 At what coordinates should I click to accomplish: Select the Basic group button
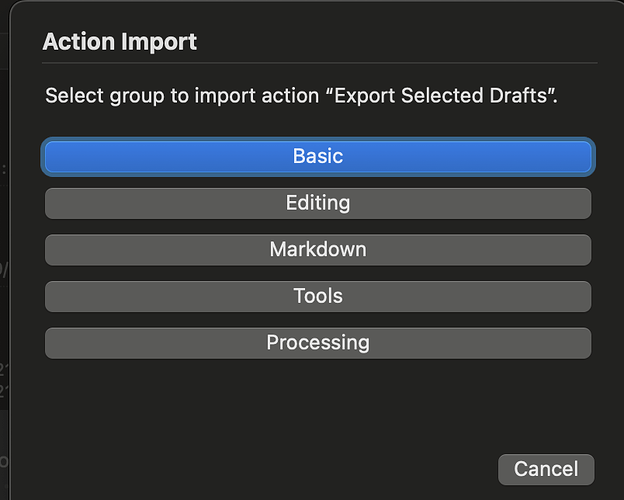pyautogui.click(x=318, y=156)
